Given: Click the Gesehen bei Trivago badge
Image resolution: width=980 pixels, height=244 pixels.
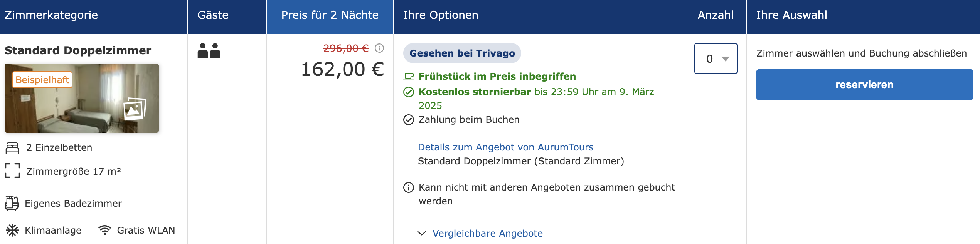Looking at the screenshot, I should pyautogui.click(x=462, y=53).
